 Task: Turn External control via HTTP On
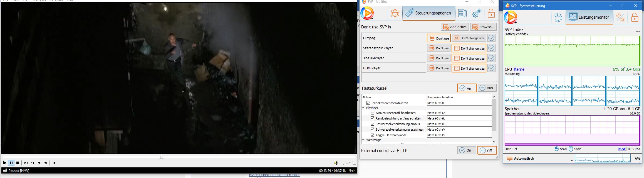click(467, 150)
